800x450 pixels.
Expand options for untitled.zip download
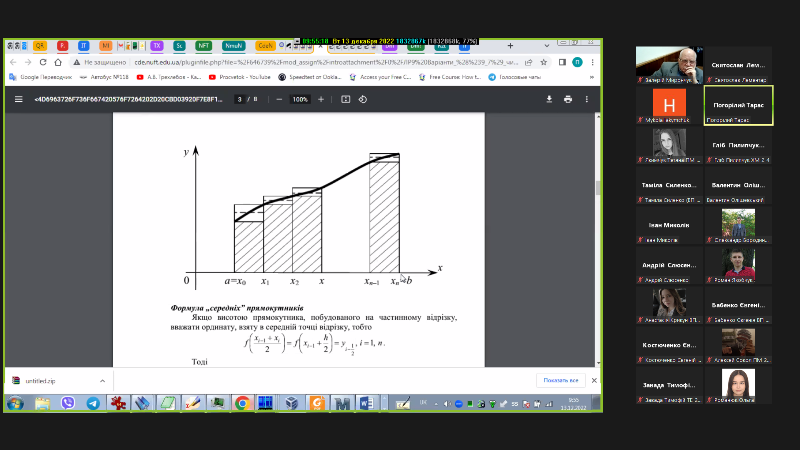102,380
